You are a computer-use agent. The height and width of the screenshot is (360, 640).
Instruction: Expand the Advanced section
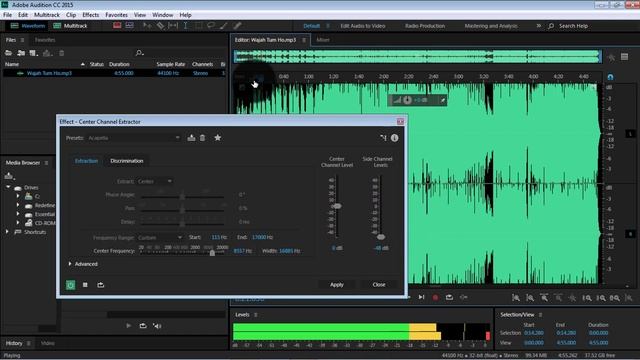pyautogui.click(x=70, y=264)
